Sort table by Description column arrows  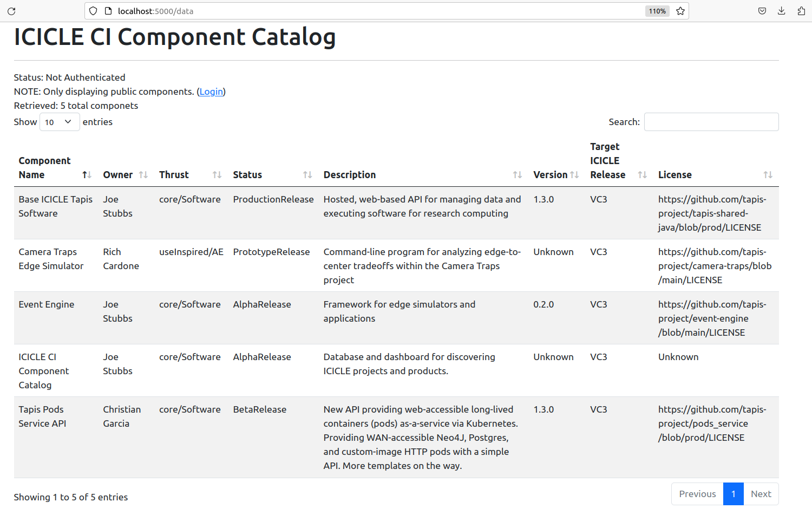518,175
